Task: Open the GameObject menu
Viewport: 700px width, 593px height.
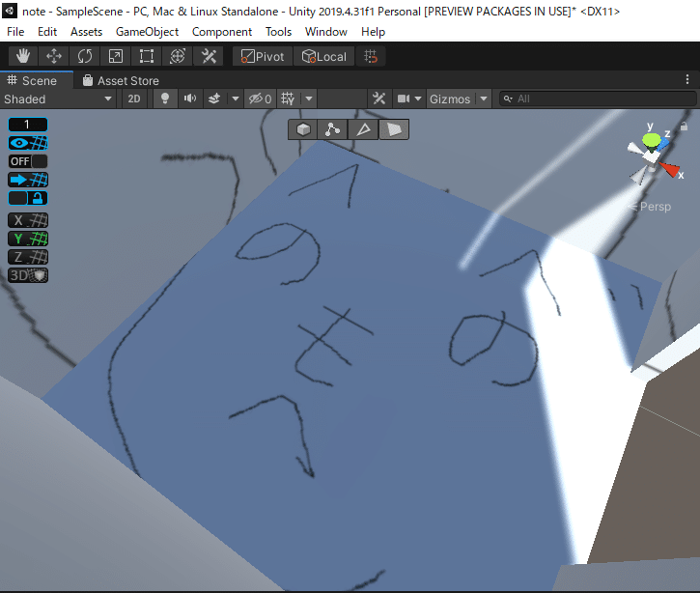Action: 147,32
